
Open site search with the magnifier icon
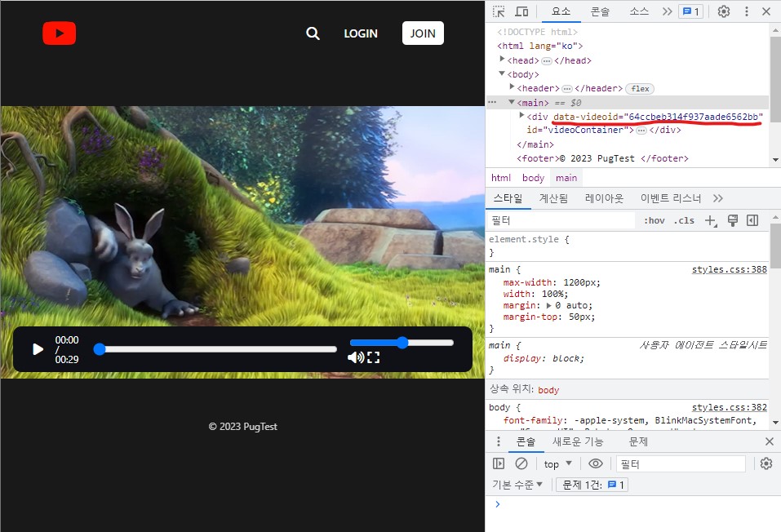(313, 33)
